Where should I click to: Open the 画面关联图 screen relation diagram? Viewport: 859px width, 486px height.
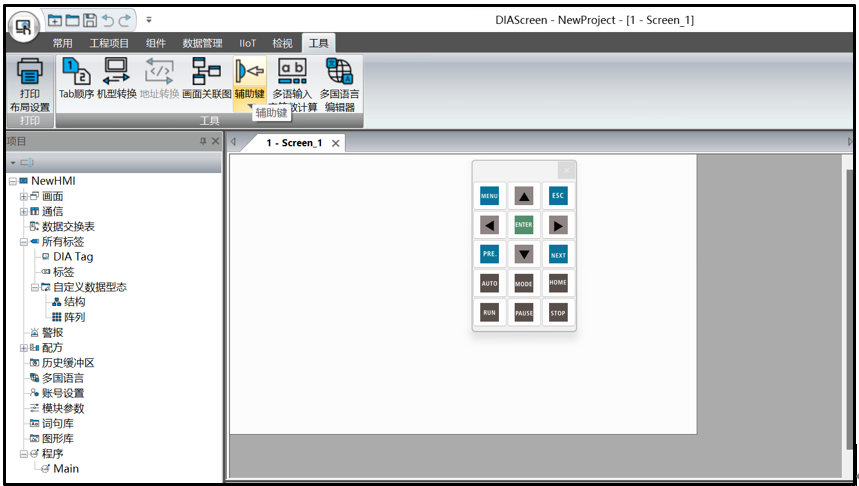(206, 79)
